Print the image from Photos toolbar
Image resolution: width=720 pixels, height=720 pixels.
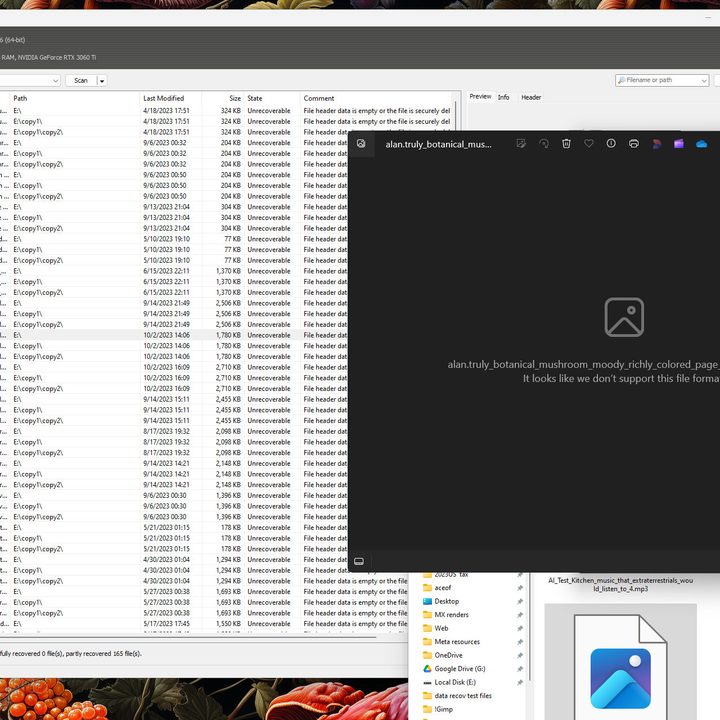pyautogui.click(x=634, y=144)
